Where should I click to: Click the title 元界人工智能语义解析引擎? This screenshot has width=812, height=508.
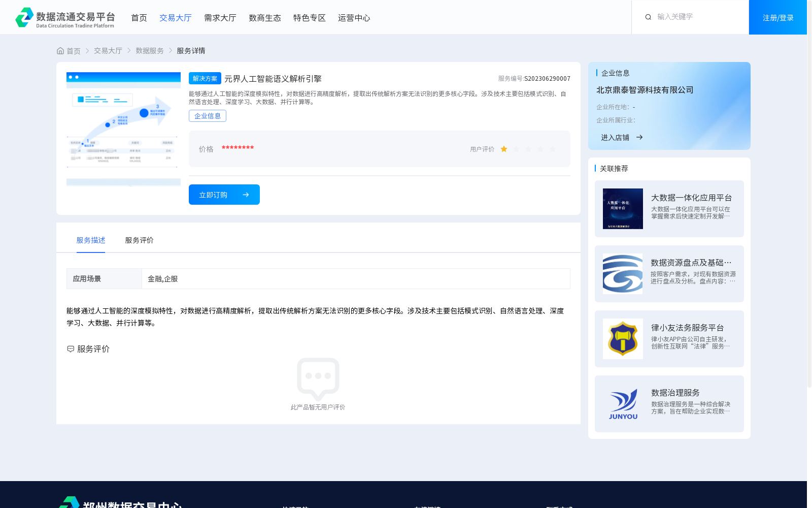click(x=273, y=79)
